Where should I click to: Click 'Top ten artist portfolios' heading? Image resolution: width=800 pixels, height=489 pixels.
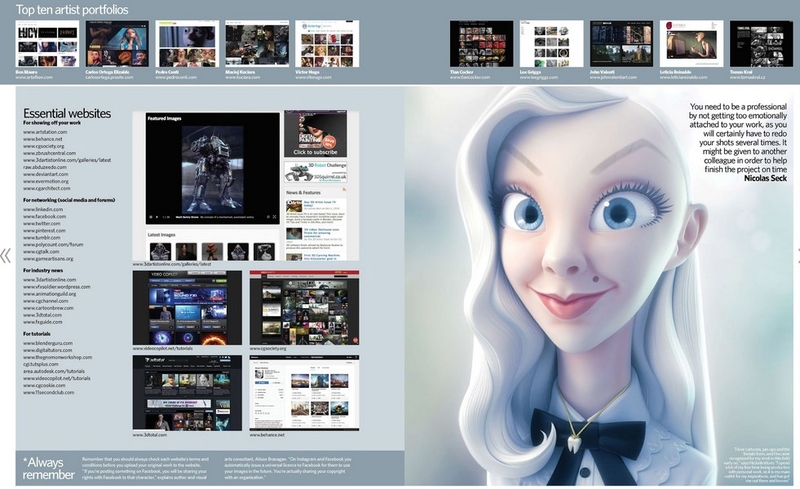click(x=72, y=10)
